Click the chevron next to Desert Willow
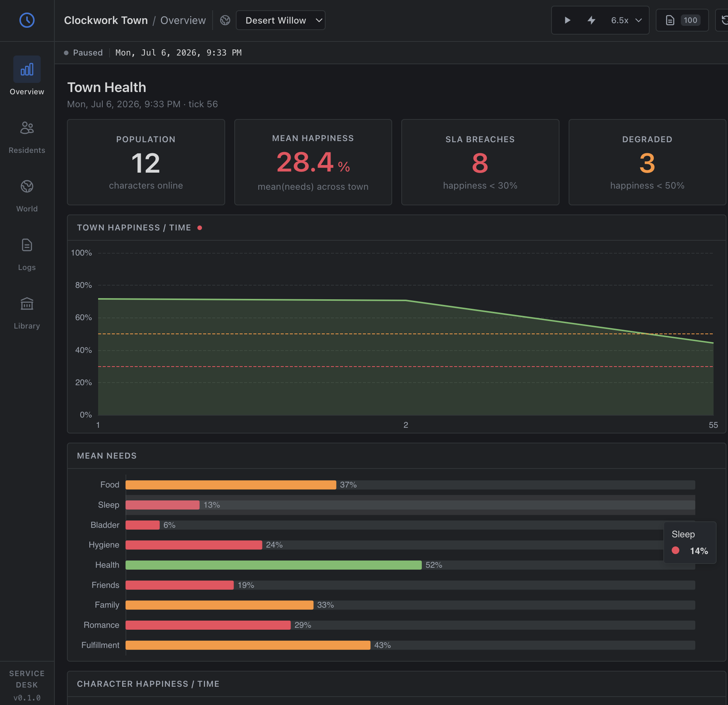 point(319,20)
